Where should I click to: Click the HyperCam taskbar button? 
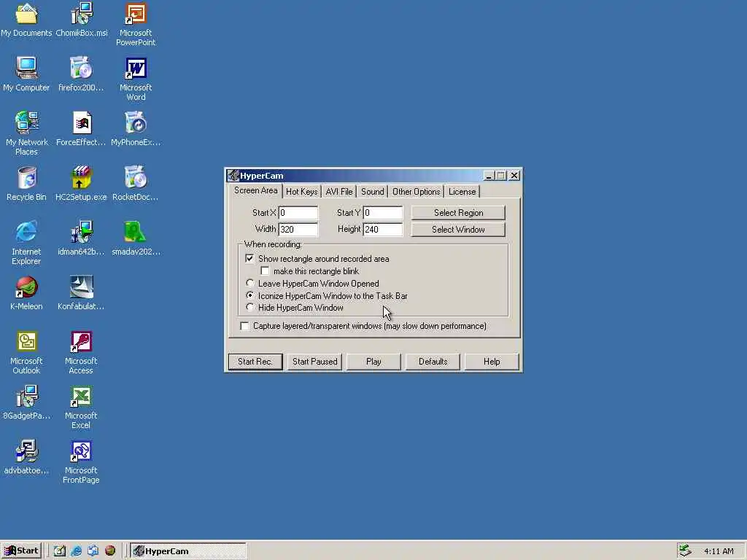(x=187, y=551)
